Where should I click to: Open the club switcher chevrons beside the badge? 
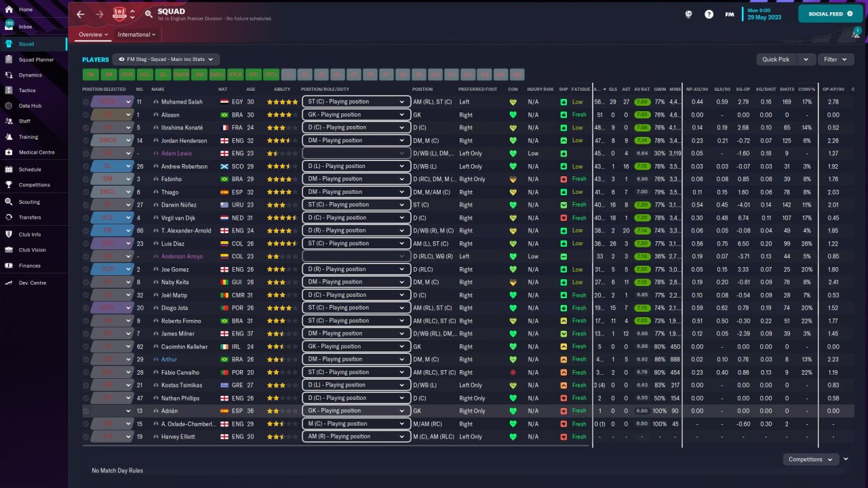132,14
